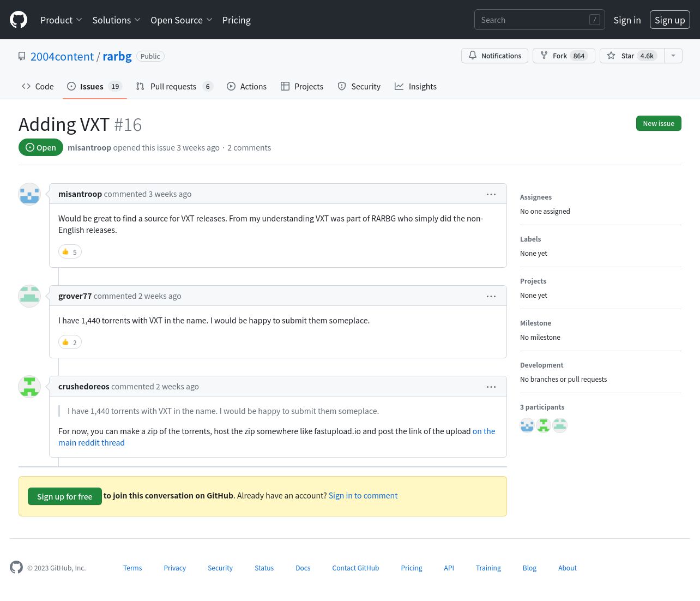Click thumbs up reaction with 2 count
Viewport: 700px width, 601px height.
(x=70, y=342)
